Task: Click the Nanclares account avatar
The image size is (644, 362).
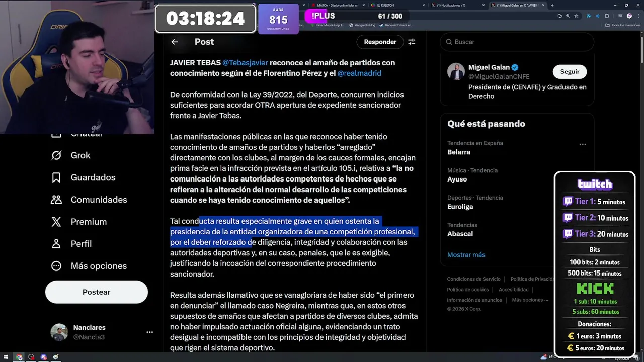Action: tap(59, 332)
